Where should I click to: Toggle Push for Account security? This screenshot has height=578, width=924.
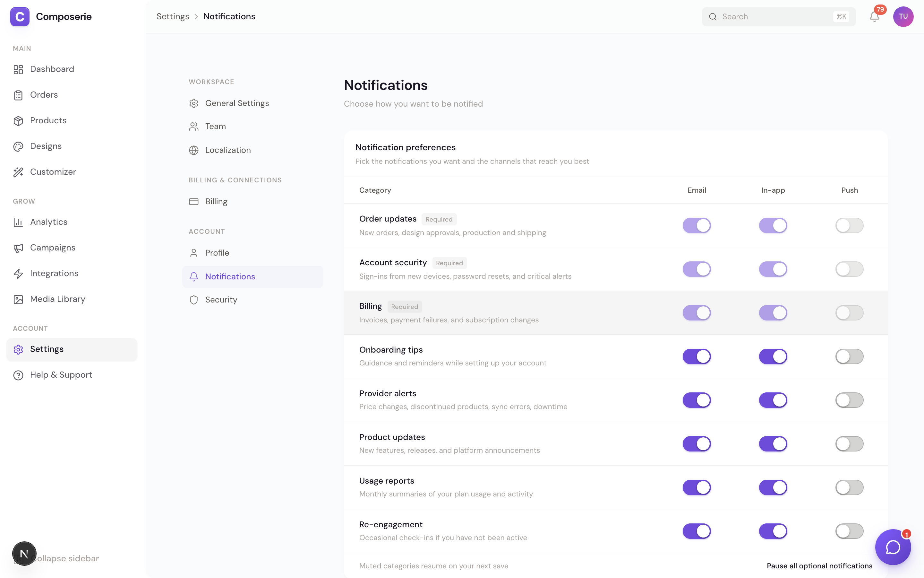849,269
